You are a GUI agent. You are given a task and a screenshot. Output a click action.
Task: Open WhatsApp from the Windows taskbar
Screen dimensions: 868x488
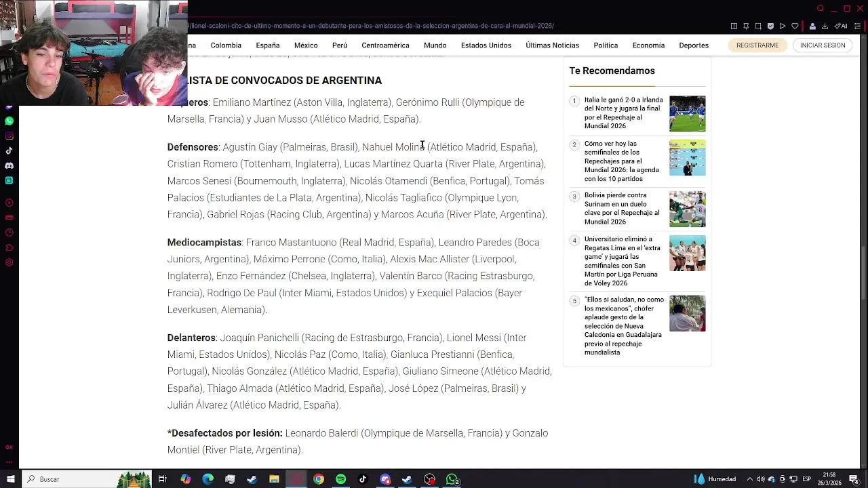pos(452,479)
